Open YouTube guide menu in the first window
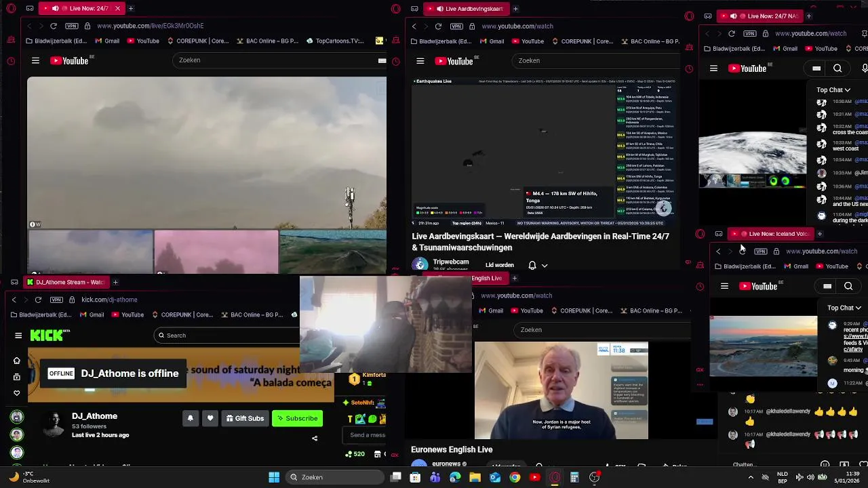 35,60
